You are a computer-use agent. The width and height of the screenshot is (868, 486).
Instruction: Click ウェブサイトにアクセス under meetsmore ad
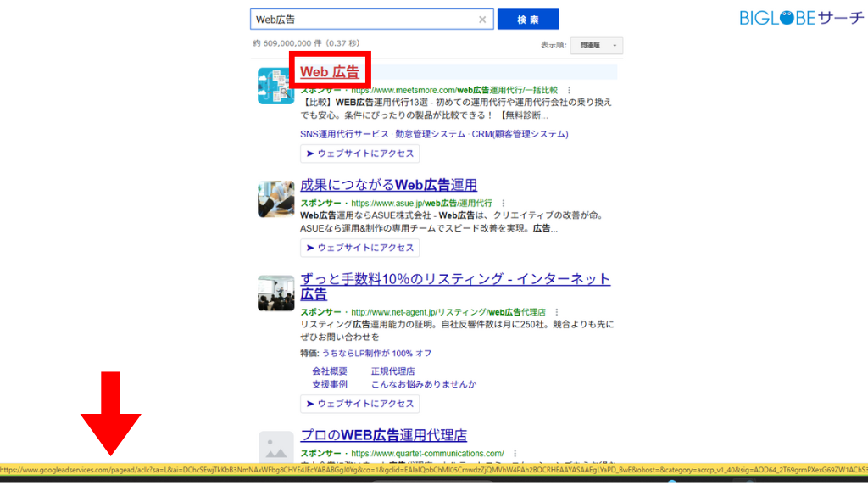tap(359, 154)
